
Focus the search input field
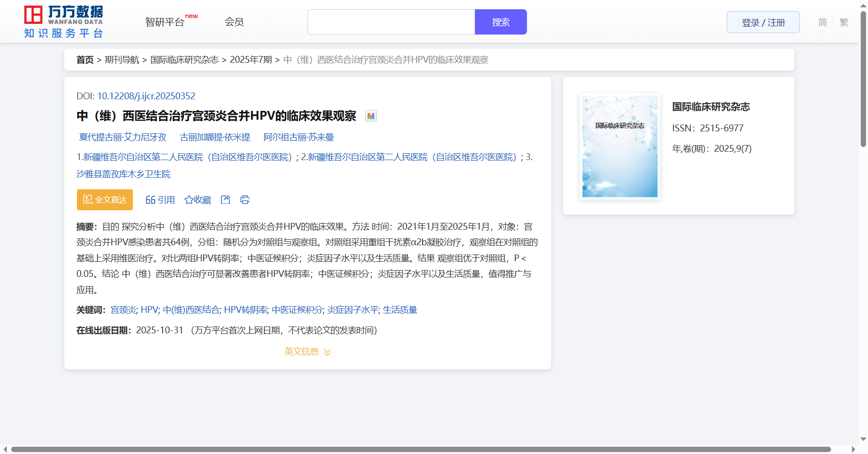tap(391, 22)
